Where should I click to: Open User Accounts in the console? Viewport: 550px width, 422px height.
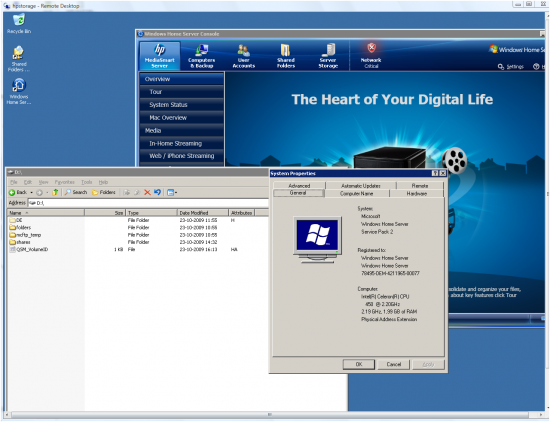[243, 56]
